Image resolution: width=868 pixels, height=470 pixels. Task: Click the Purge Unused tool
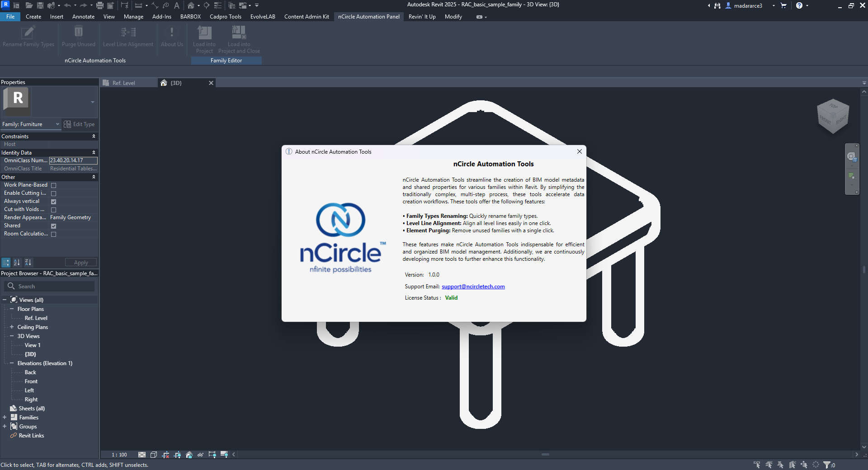79,37
